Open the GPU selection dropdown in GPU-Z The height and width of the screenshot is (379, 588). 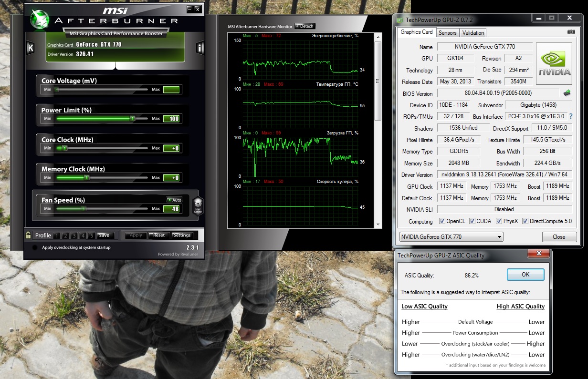[451, 237]
